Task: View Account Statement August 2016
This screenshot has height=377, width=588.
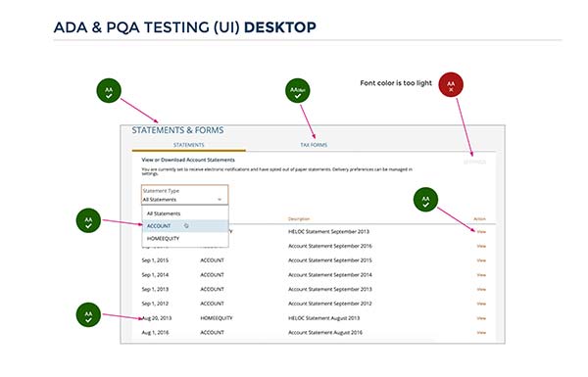Action: pos(481,332)
